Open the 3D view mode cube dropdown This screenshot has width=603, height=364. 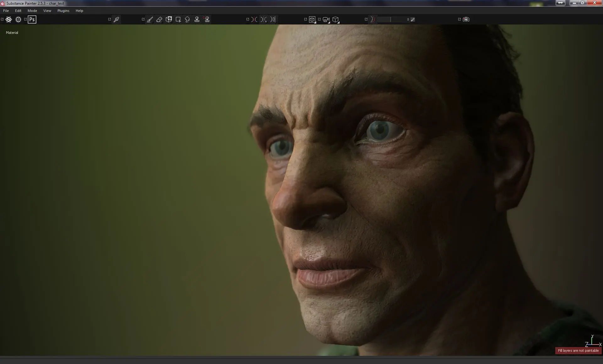coord(312,20)
